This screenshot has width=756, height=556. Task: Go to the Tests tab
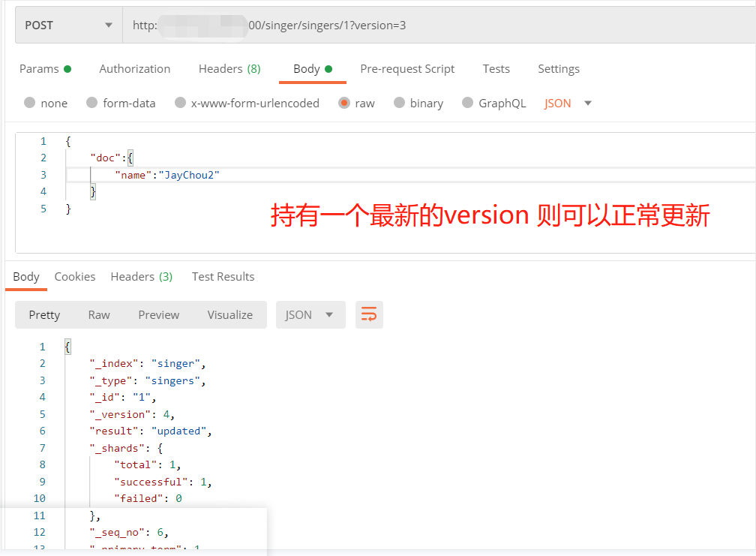(x=496, y=69)
